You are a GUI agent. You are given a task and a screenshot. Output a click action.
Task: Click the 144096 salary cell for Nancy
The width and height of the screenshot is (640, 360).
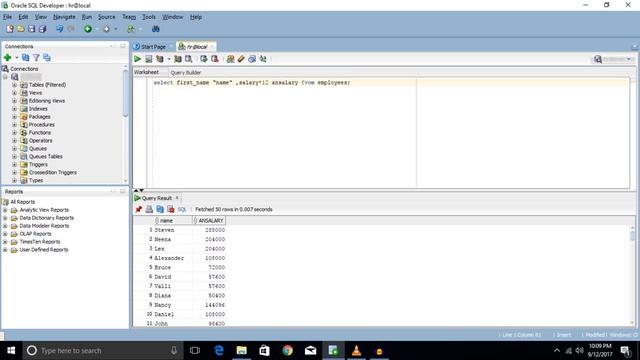point(209,305)
